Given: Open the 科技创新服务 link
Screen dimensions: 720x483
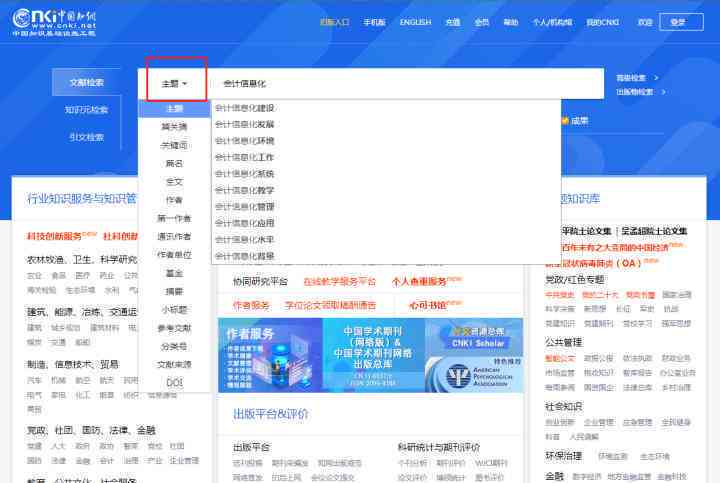Looking at the screenshot, I should pyautogui.click(x=54, y=236).
